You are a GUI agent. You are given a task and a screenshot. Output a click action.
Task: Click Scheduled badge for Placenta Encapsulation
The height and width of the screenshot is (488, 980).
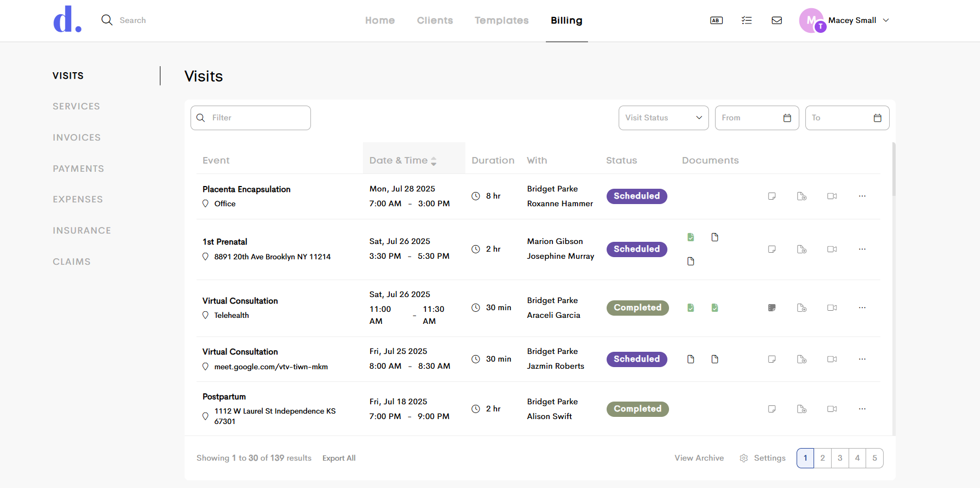tap(637, 196)
